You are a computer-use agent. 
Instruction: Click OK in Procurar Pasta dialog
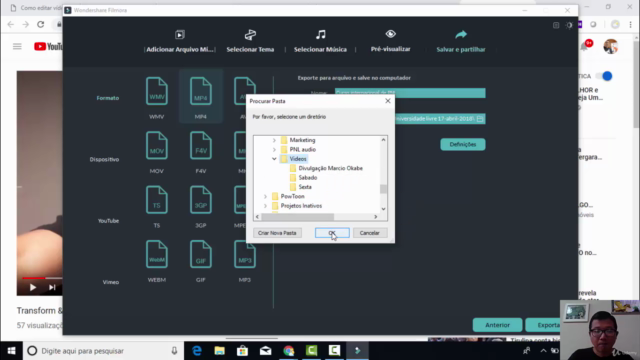(x=332, y=233)
